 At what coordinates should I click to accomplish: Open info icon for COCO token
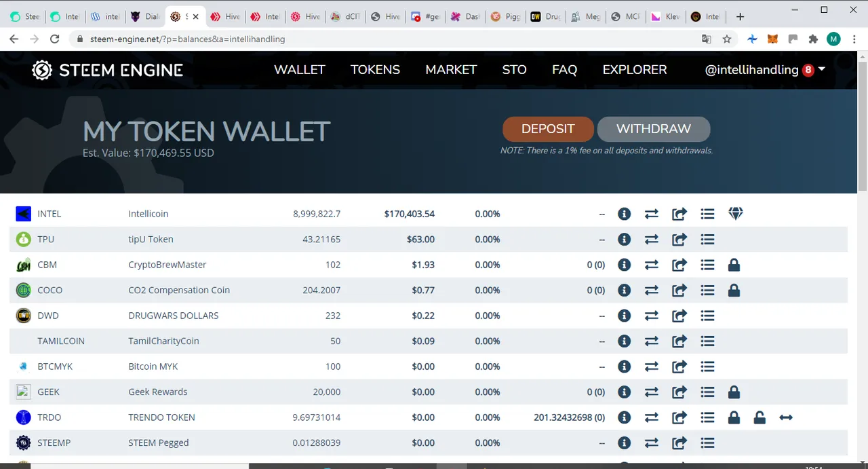point(625,290)
